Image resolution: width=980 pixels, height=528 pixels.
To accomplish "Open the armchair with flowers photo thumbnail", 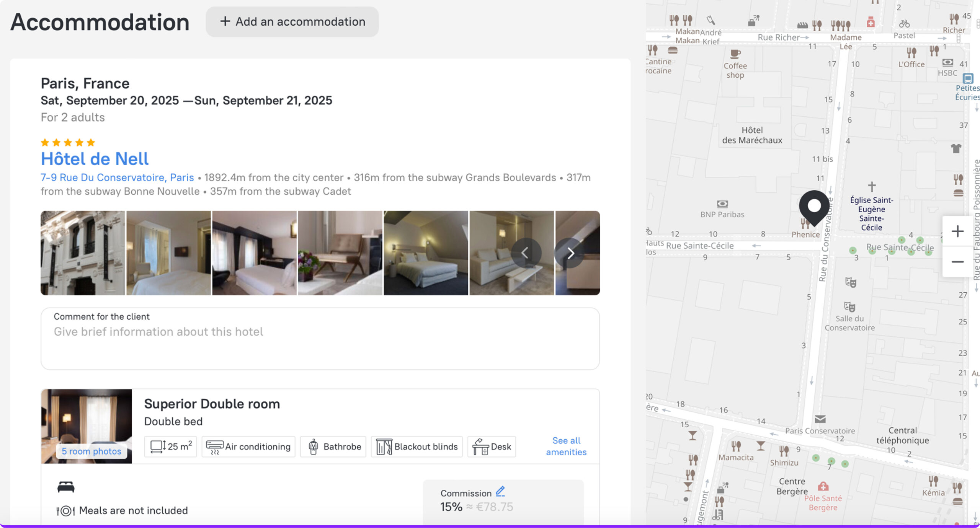I will click(340, 253).
